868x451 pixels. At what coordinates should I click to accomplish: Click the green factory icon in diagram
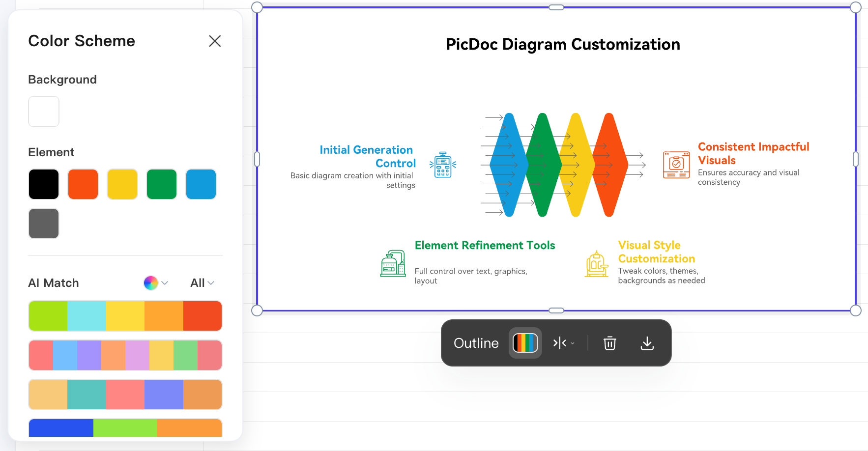[393, 263]
